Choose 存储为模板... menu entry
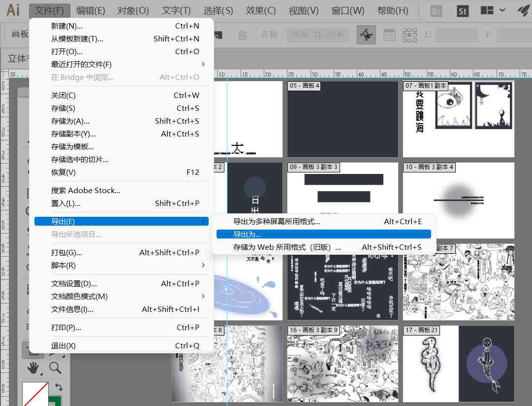 click(122, 147)
